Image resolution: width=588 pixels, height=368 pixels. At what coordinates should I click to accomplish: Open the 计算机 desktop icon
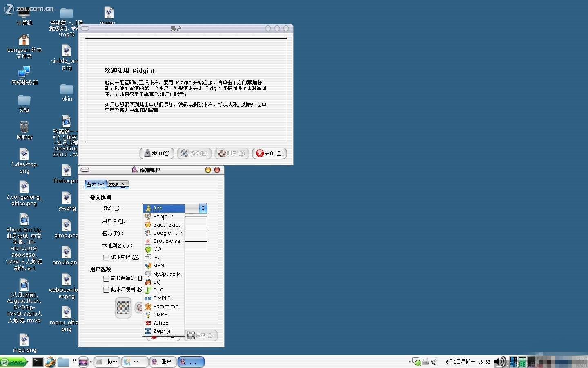click(x=24, y=16)
